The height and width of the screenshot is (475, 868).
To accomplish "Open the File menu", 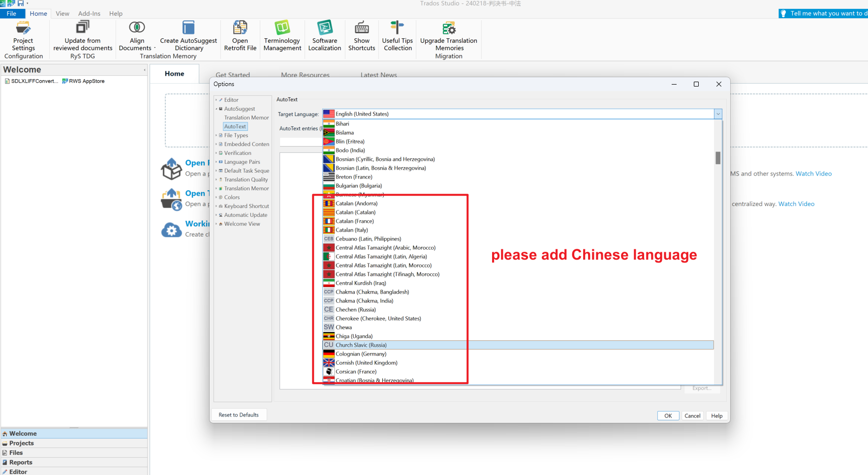I will pyautogui.click(x=11, y=14).
